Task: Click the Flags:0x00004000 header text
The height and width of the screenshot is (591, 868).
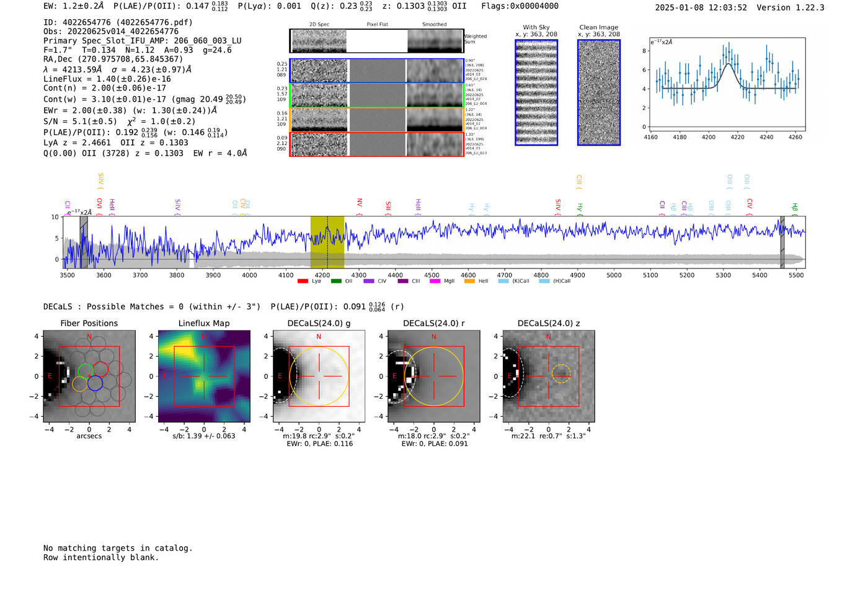Action: click(x=520, y=6)
